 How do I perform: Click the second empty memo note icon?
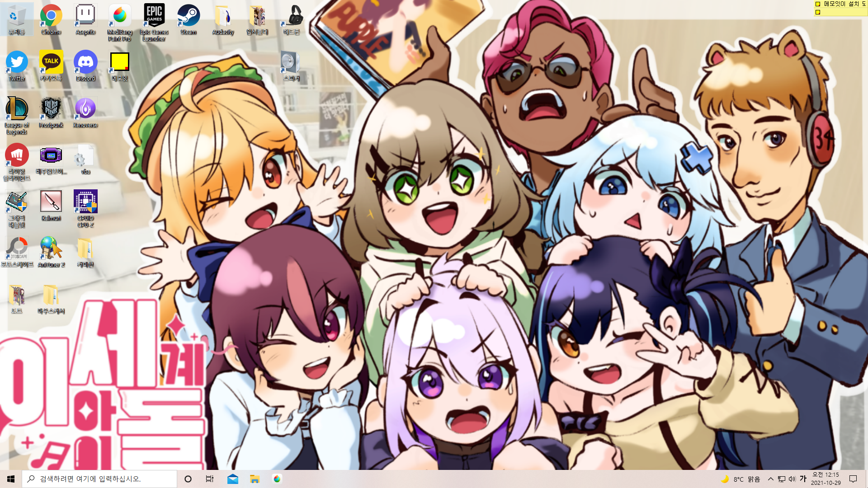point(817,12)
